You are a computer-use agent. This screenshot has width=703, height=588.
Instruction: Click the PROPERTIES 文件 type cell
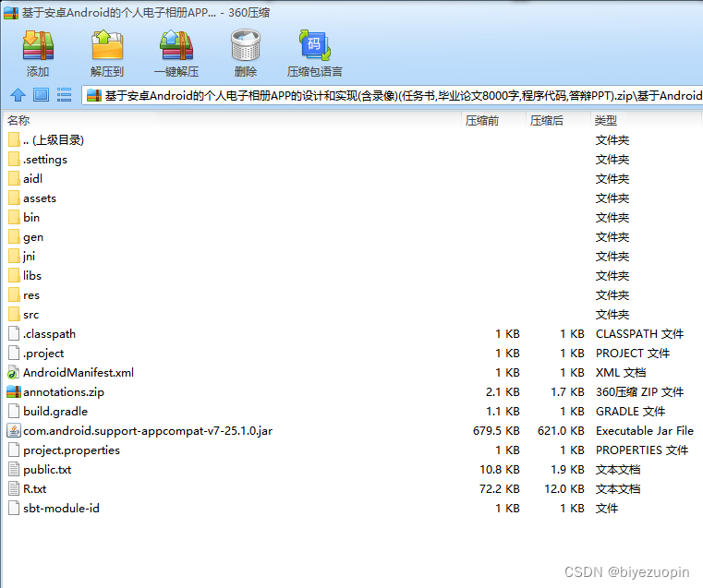click(642, 450)
